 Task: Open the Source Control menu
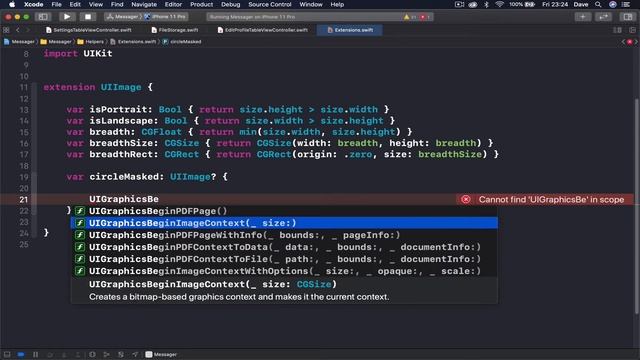(x=270, y=4)
